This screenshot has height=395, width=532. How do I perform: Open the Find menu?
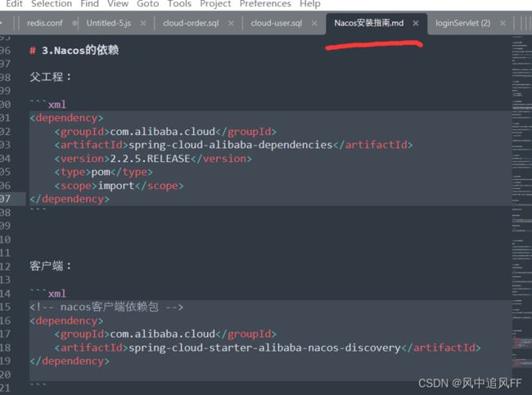[x=89, y=4]
